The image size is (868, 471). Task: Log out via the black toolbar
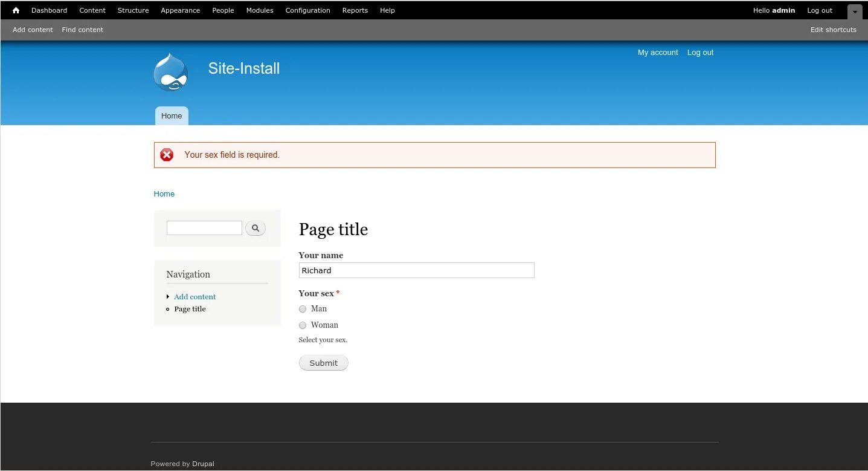pyautogui.click(x=820, y=10)
